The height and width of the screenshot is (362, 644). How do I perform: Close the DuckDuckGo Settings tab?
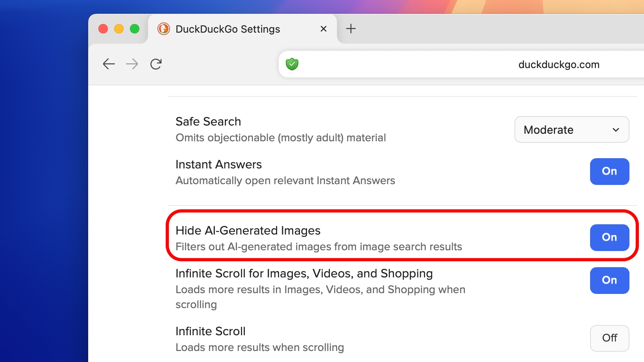tap(324, 29)
